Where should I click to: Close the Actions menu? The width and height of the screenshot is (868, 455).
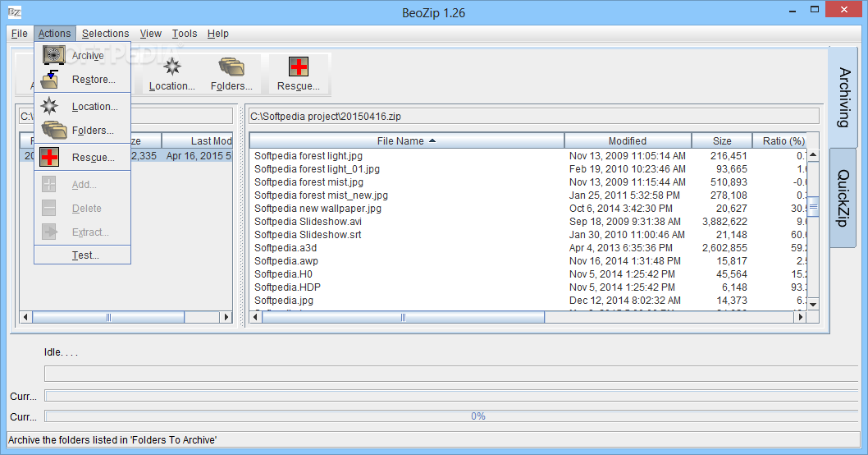pos(54,33)
